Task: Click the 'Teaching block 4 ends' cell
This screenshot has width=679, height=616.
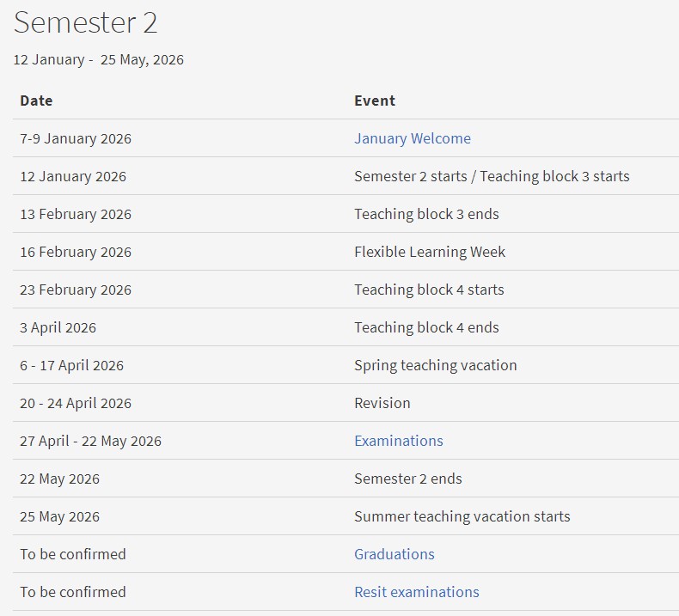Action: [x=426, y=327]
